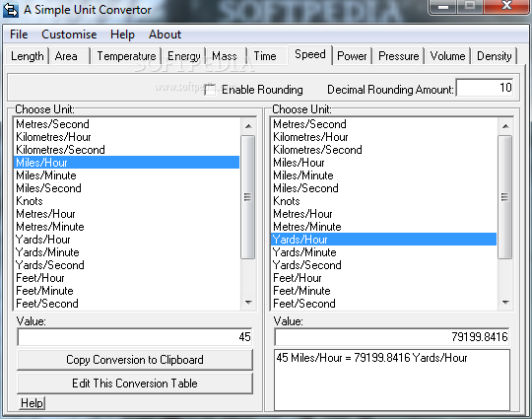Click Edit This Conversion Table button
Image resolution: width=532 pixels, height=419 pixels.
tap(135, 384)
